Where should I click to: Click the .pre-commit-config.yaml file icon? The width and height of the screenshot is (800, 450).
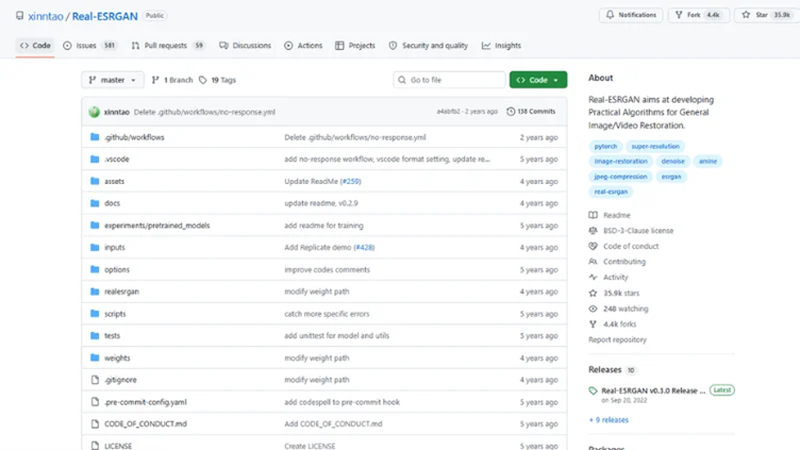tap(94, 402)
